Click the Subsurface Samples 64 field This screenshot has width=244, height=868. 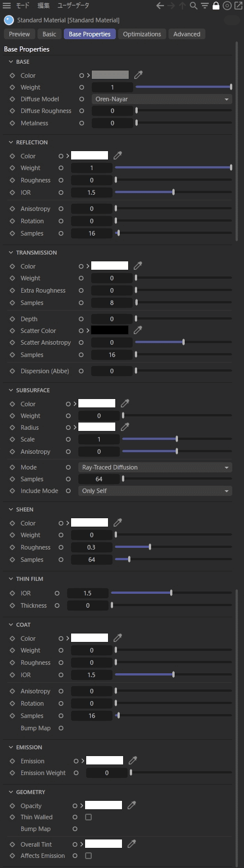click(99, 479)
